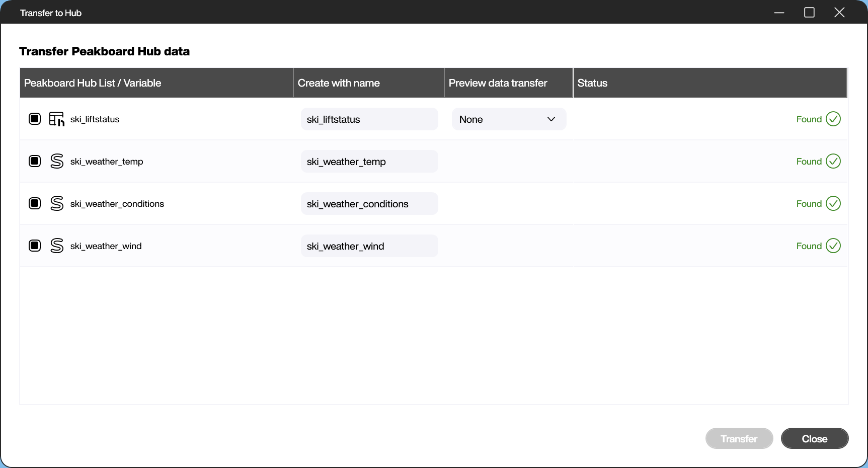
Task: Click Found status text in ski_weather_wind row
Action: 809,246
